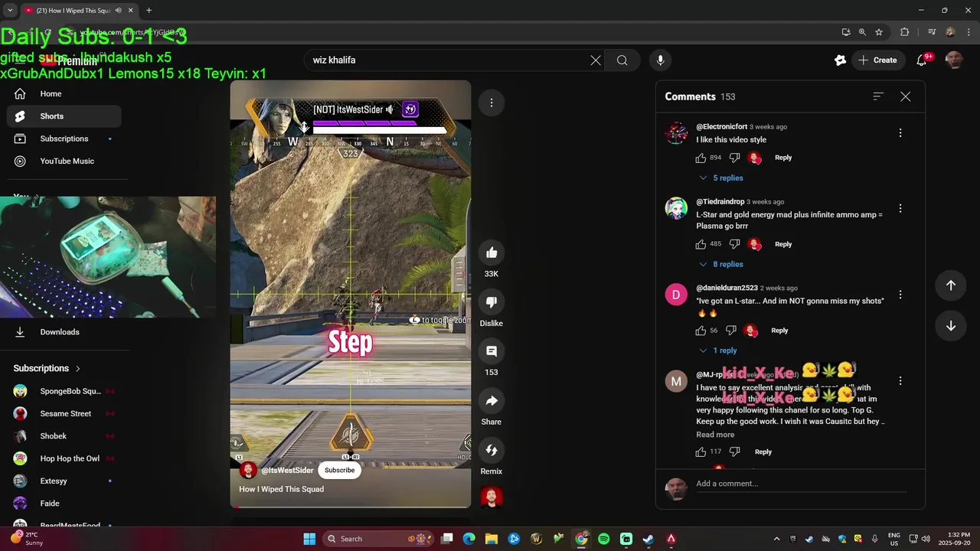Open the Extesyy subscription channel
Image resolution: width=980 pixels, height=551 pixels.
pos(64,481)
